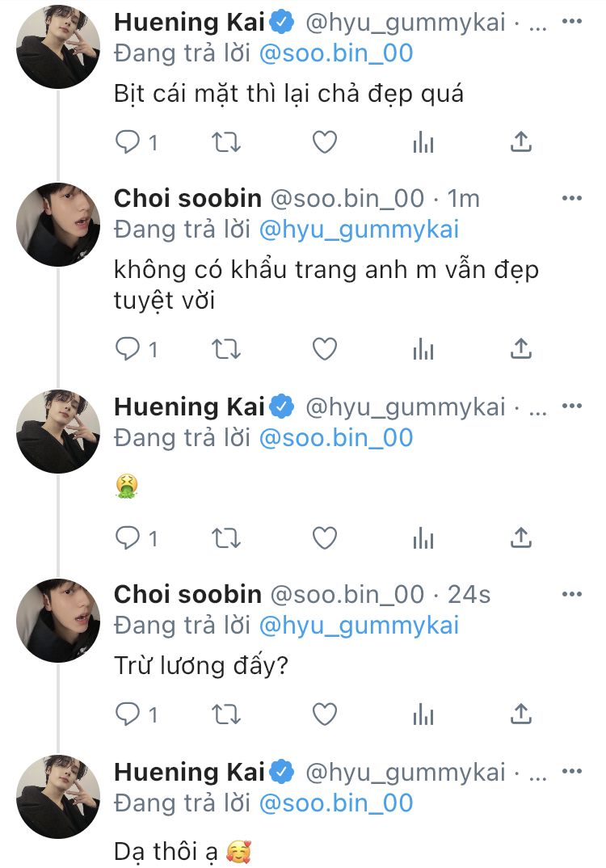The width and height of the screenshot is (606, 868).
Task: Retweet the 'Bịt cái mặt thì lại' tweet
Action: click(225, 143)
